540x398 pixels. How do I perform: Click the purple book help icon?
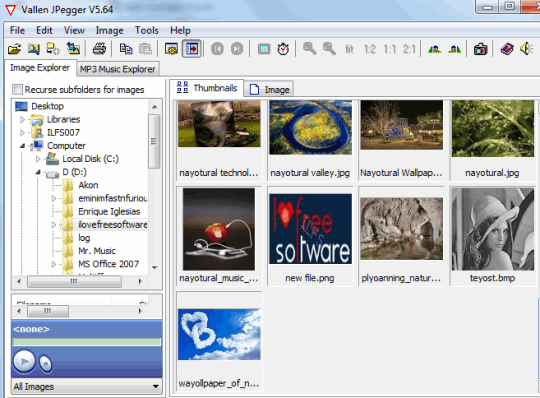tap(507, 49)
